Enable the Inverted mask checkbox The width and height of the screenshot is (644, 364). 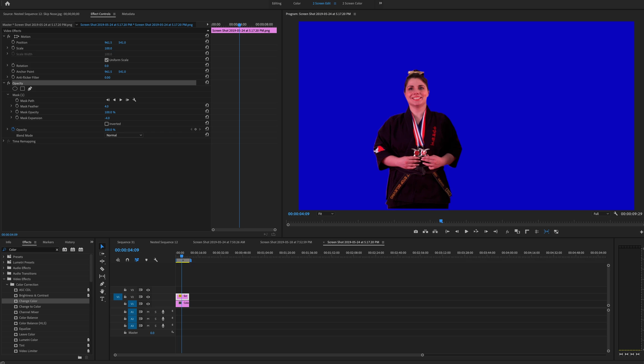tap(107, 124)
